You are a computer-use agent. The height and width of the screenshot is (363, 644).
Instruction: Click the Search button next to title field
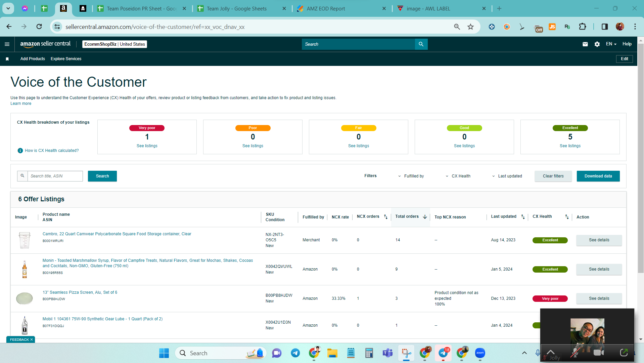tap(102, 176)
